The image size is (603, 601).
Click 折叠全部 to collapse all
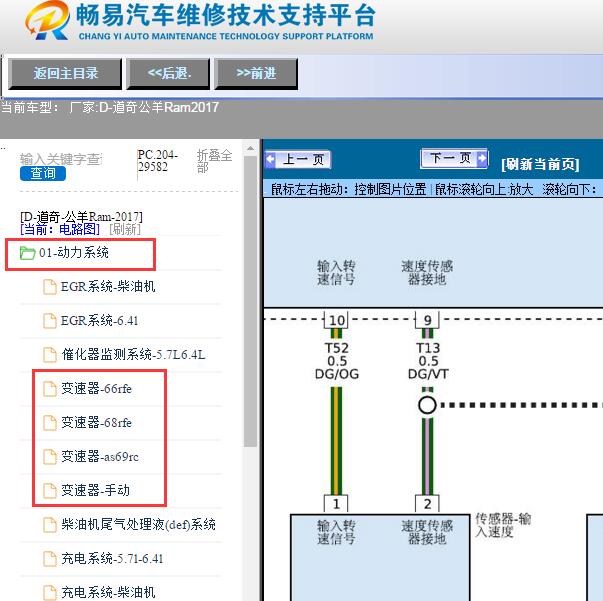[215, 161]
